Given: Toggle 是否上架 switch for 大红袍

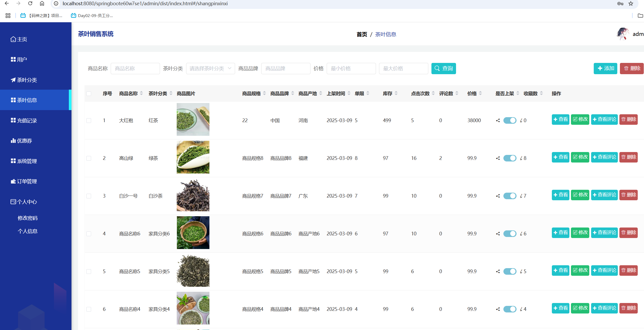Looking at the screenshot, I should coord(509,121).
